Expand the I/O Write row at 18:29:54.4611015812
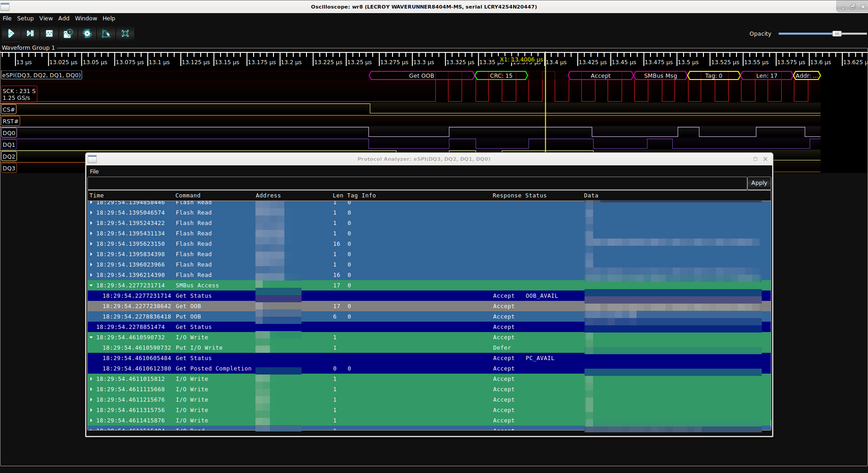Viewport: 868px width, 473px height. pyautogui.click(x=91, y=379)
